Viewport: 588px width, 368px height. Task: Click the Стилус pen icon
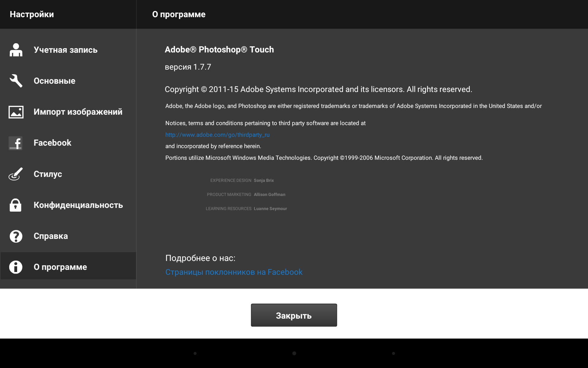coord(16,174)
